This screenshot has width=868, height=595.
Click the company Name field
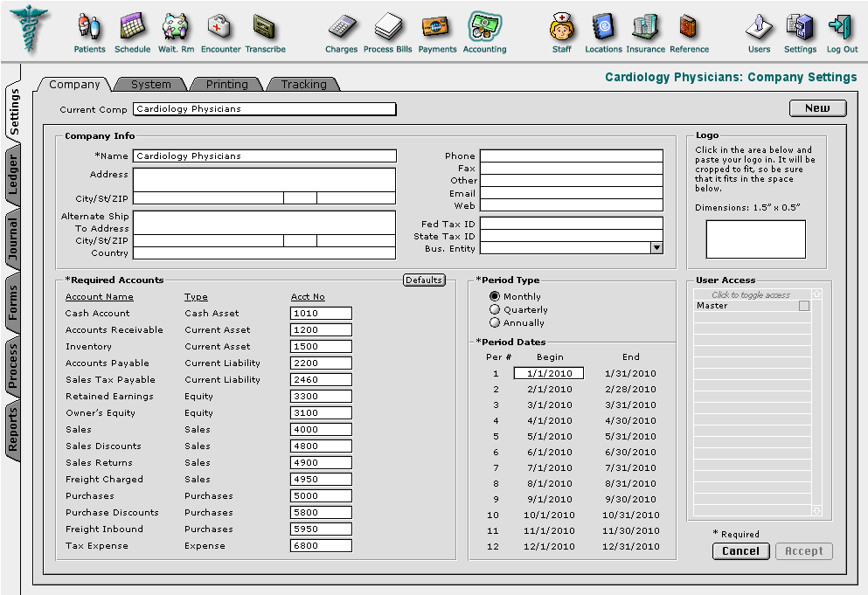coord(265,156)
